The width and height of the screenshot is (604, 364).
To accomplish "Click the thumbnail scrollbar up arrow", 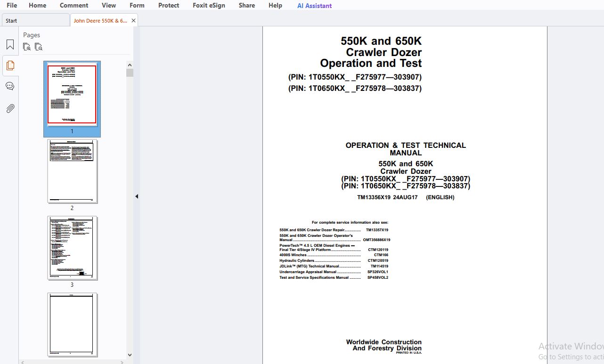I will 130,65.
